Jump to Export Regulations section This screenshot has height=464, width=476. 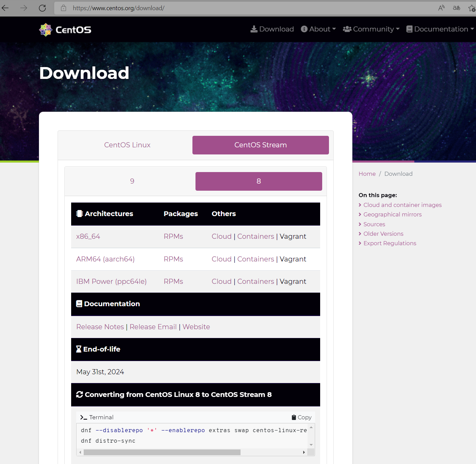pyautogui.click(x=390, y=243)
